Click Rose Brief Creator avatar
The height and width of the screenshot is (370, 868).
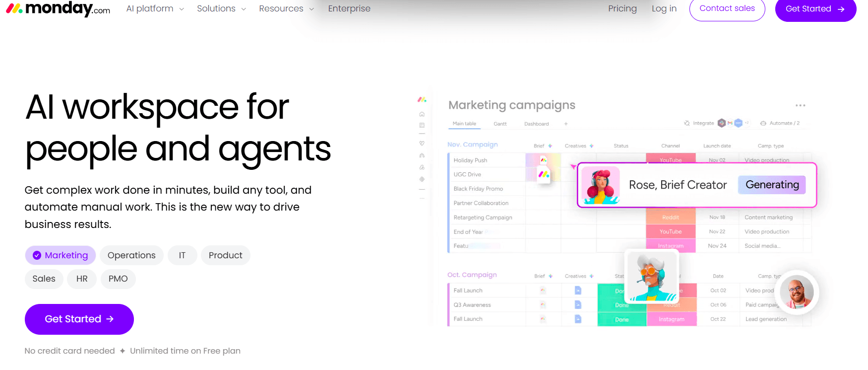pos(601,185)
